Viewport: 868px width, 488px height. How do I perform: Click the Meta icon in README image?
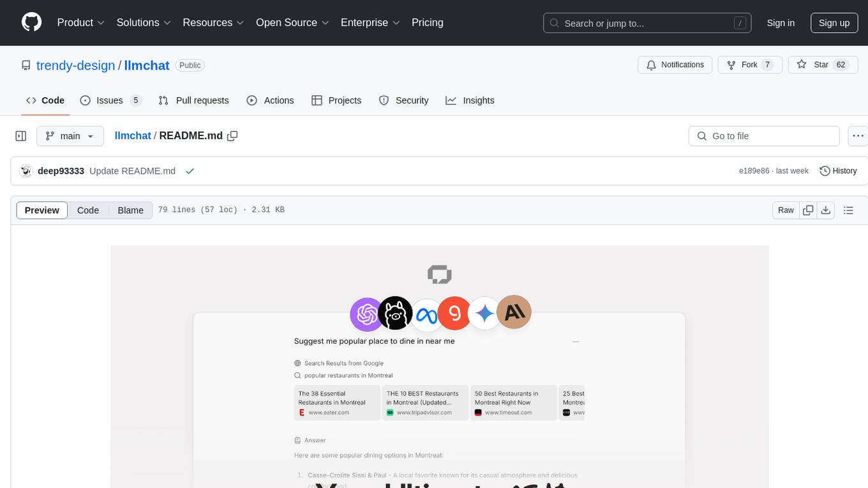(426, 315)
